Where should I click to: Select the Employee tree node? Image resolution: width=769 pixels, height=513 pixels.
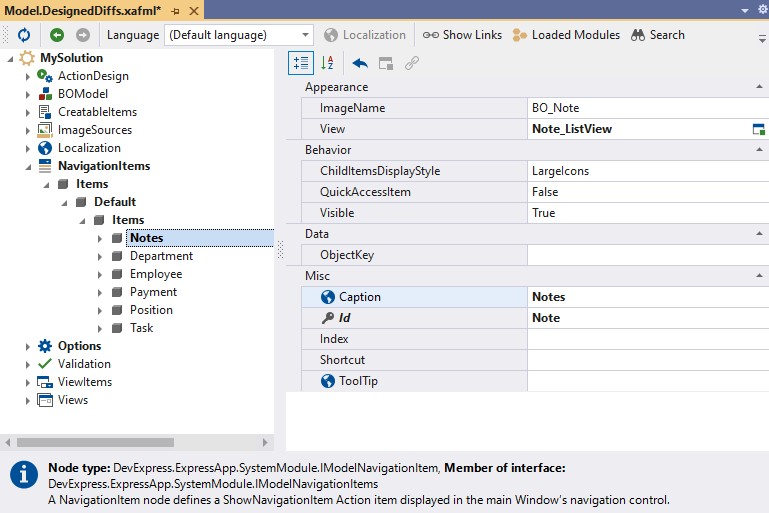pos(156,274)
